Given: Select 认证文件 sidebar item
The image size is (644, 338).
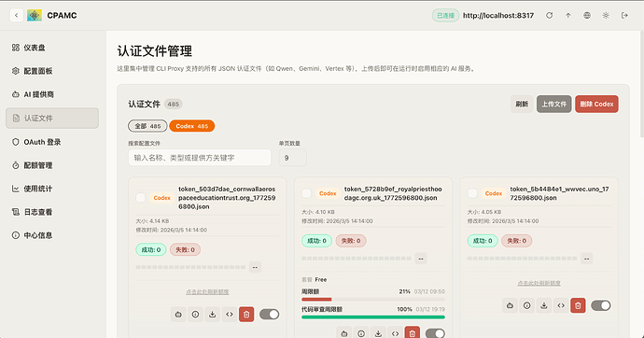Looking at the screenshot, I should coord(52,119).
